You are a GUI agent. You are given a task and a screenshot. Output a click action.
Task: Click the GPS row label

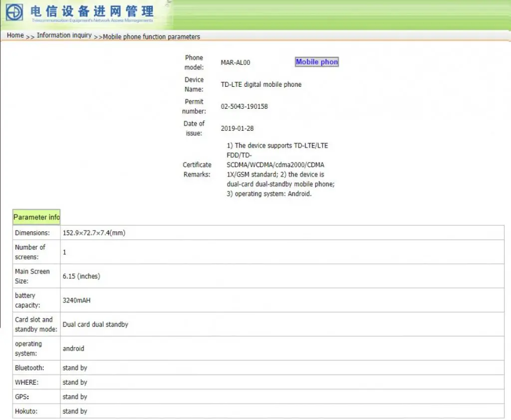coord(22,397)
